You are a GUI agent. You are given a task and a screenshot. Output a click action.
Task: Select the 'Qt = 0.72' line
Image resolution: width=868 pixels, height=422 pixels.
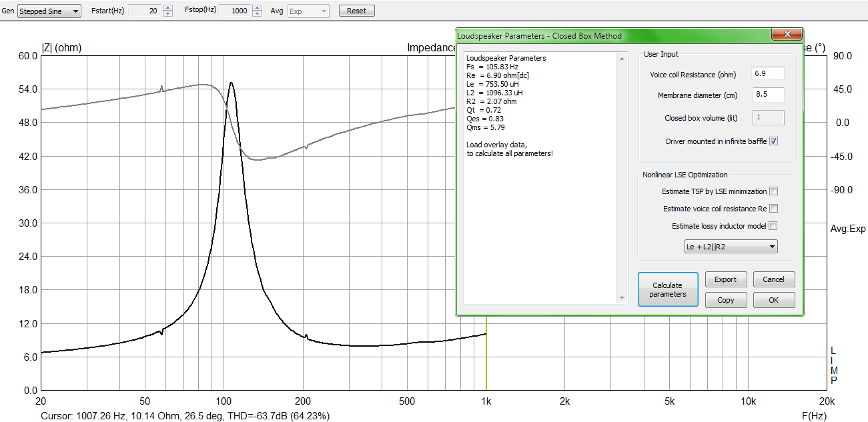tap(483, 110)
